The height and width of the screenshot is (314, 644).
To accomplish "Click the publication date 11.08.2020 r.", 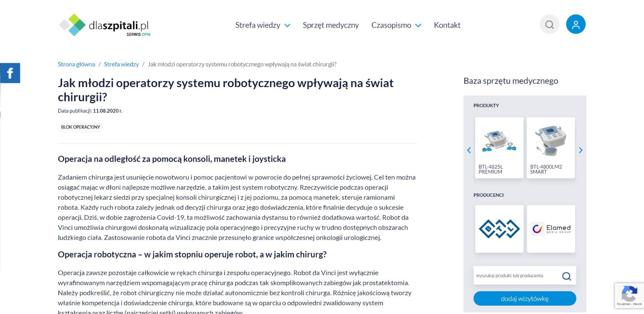I will click(x=108, y=111).
